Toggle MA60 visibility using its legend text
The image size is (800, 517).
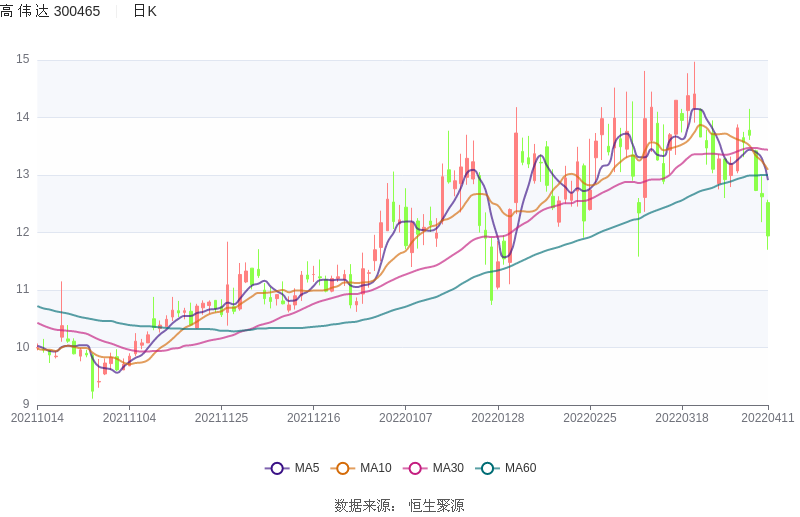[520, 468]
